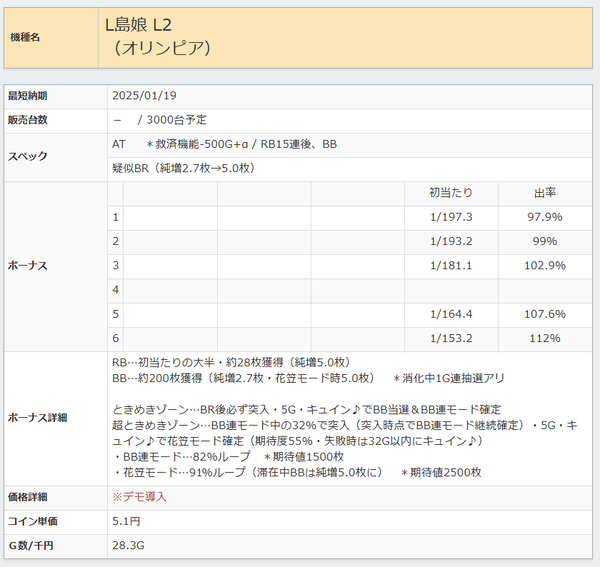Viewport: 600px width, 567px height.
Task: Click the '販売台数' row label
Action: click(28, 120)
